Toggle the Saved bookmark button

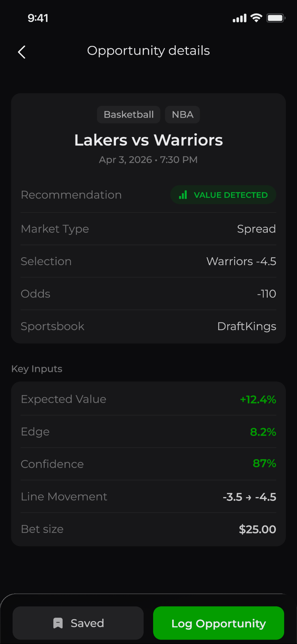pos(78,623)
